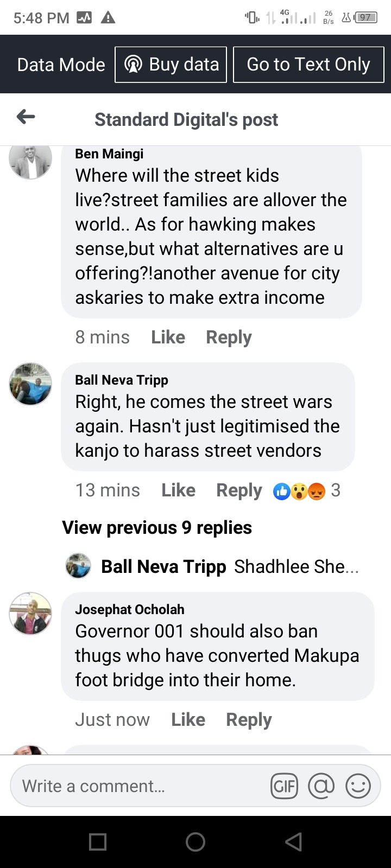Tap Android home circle button
Image resolution: width=391 pixels, height=868 pixels.
tap(195, 841)
